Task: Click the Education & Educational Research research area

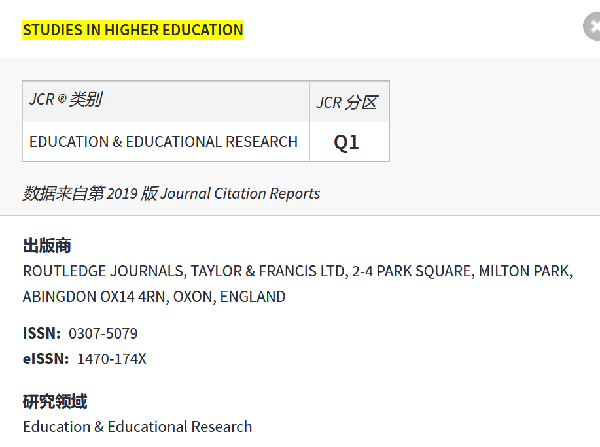Action: [137, 427]
